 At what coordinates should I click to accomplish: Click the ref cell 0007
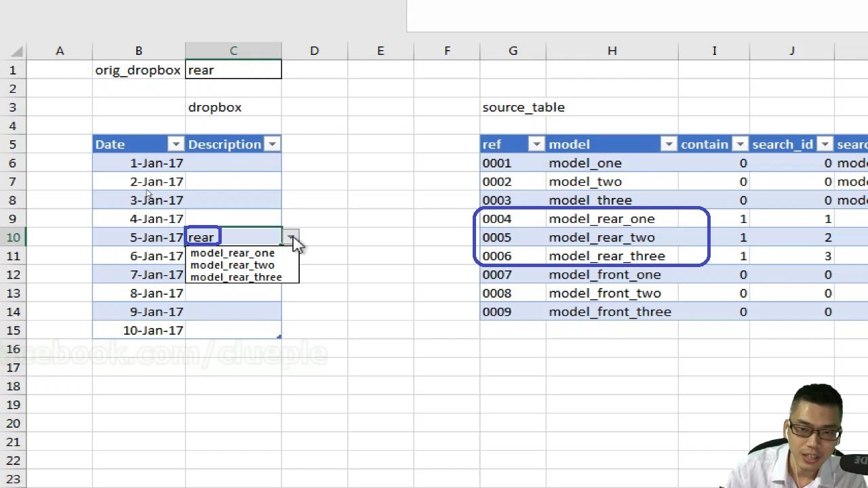513,274
